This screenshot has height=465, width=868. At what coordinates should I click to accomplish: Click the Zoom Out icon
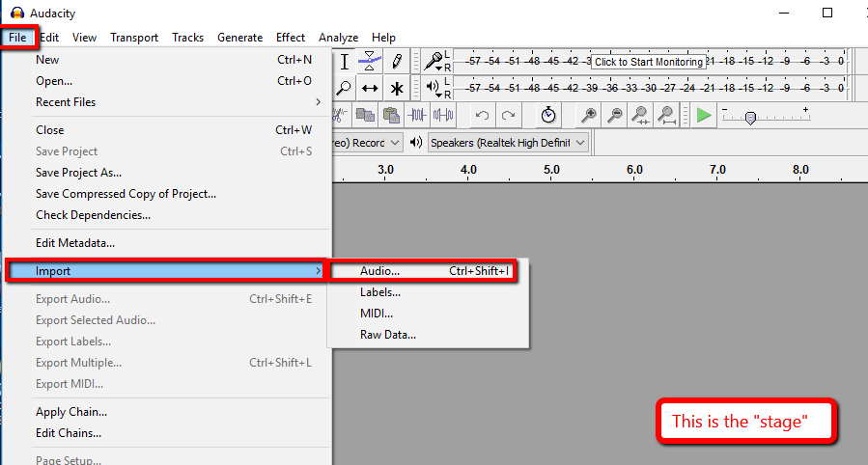pos(614,115)
